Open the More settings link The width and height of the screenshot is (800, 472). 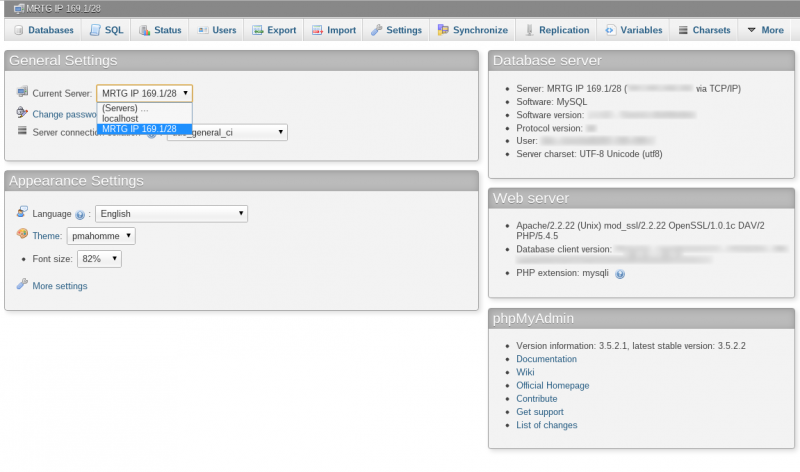point(60,286)
